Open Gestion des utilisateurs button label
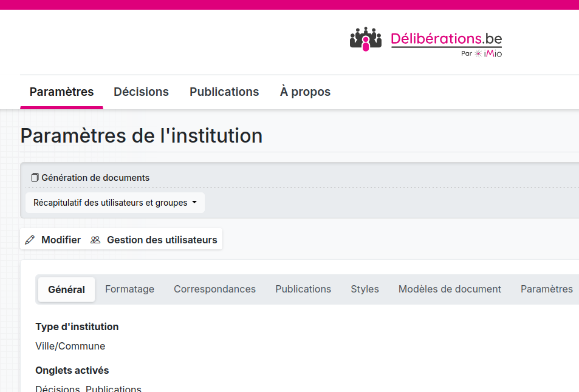Viewport: 579px width, 392px height. (x=162, y=240)
